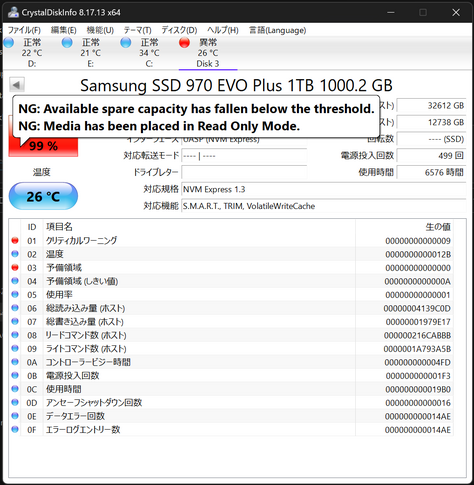Click blue indicator on 0B 電源投入回数 row
This screenshot has height=485, width=474.
(x=15, y=375)
